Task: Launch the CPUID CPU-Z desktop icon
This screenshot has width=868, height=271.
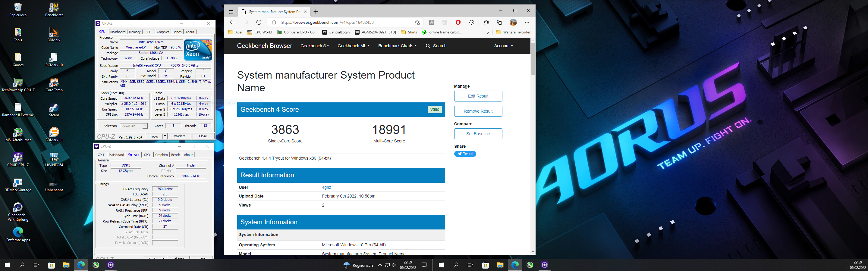Action: point(18,160)
